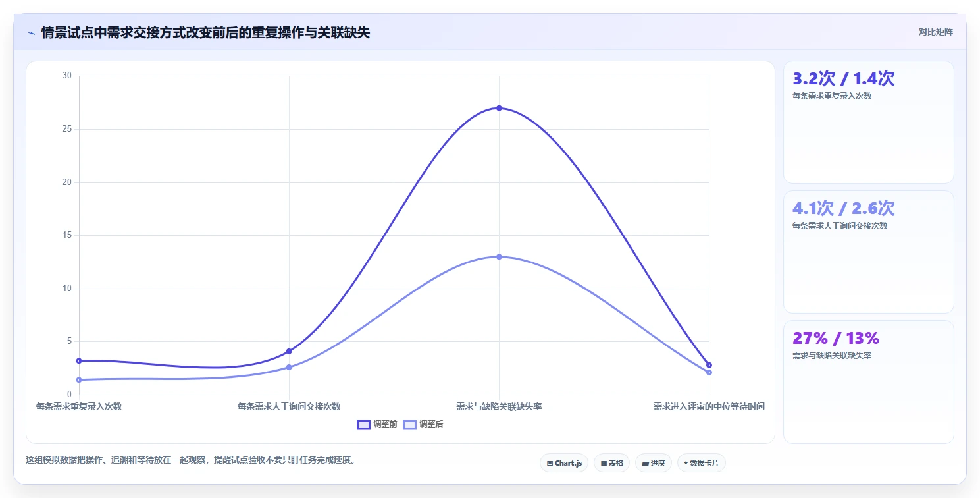Screen dimensions: 980x498
Task: Click 调整前 peak point at 需求与缺陷关联缺失率
Action: coord(499,108)
